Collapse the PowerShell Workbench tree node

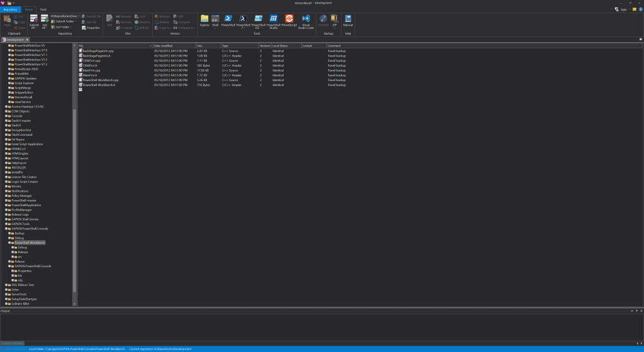[x=9, y=243]
